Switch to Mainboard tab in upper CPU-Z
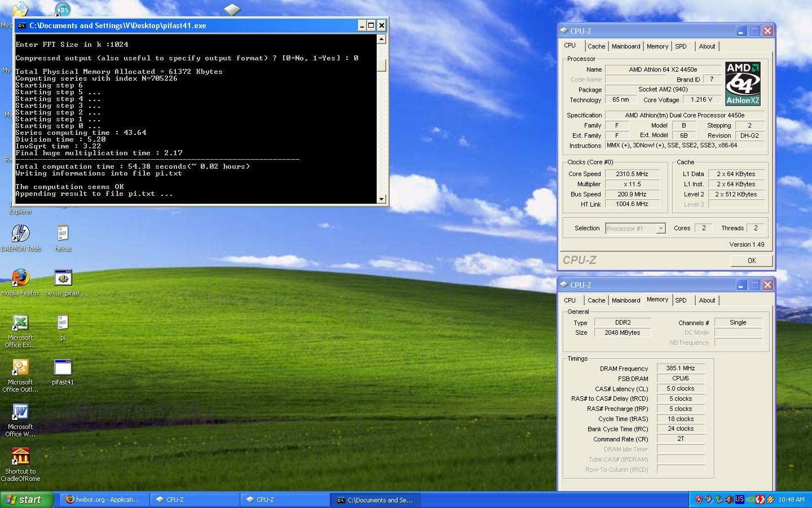 tap(626, 46)
